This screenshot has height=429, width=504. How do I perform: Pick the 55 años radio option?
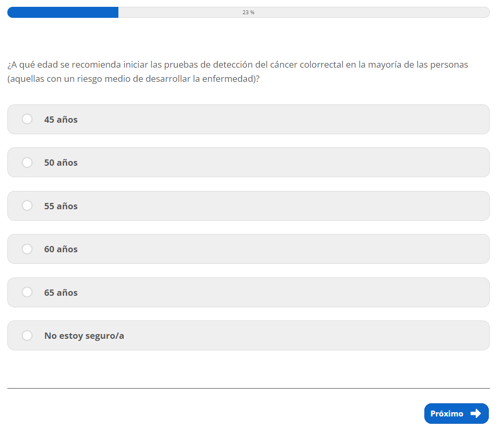[27, 206]
